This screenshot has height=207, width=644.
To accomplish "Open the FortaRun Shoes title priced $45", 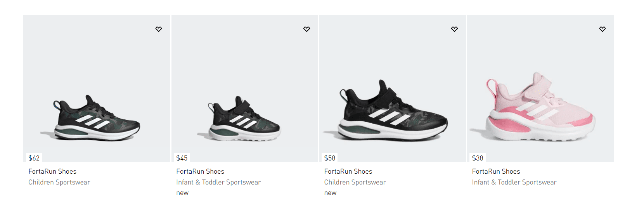I will coord(200,171).
